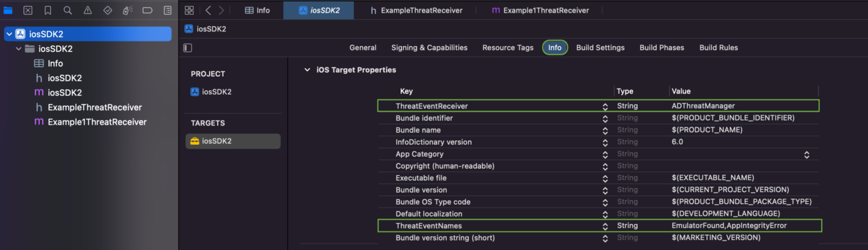Open the Build Settings tab
The image size is (868, 250).
coord(600,48)
